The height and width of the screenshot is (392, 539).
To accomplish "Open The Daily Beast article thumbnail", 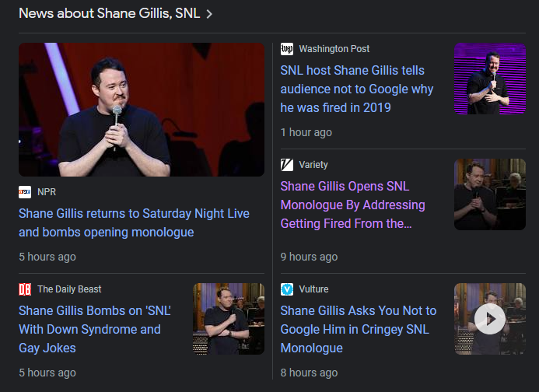I will click(229, 319).
